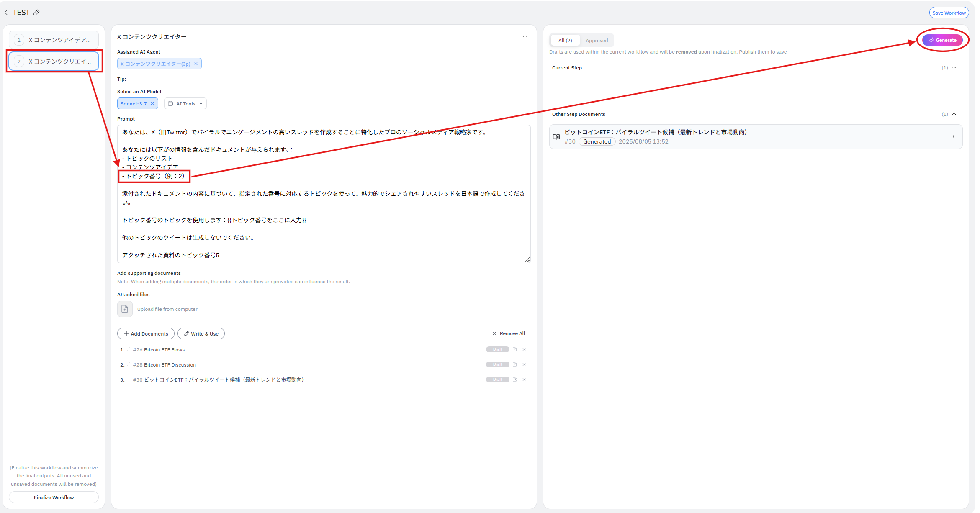Collapse the Current Step section
Viewport: 980px width, 513px height.
click(954, 67)
